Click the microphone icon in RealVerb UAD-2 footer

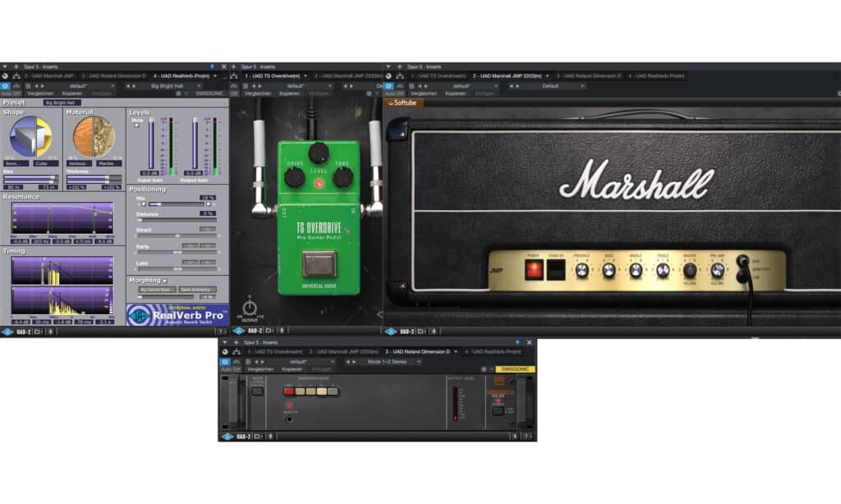pos(50,332)
